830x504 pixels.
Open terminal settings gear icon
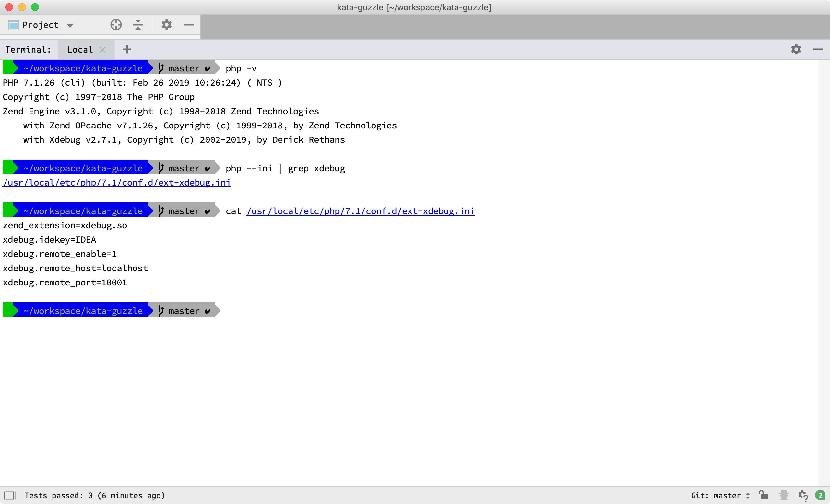point(796,50)
